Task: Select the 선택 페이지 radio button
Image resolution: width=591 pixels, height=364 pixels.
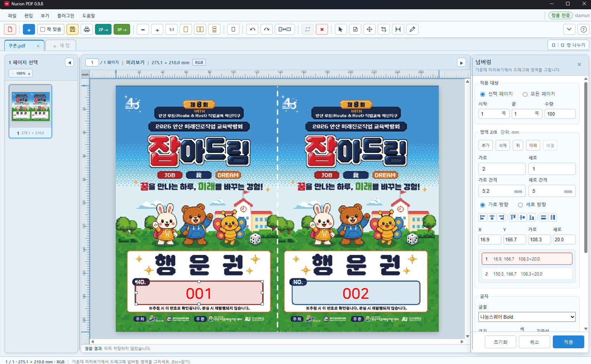Action: pyautogui.click(x=482, y=94)
